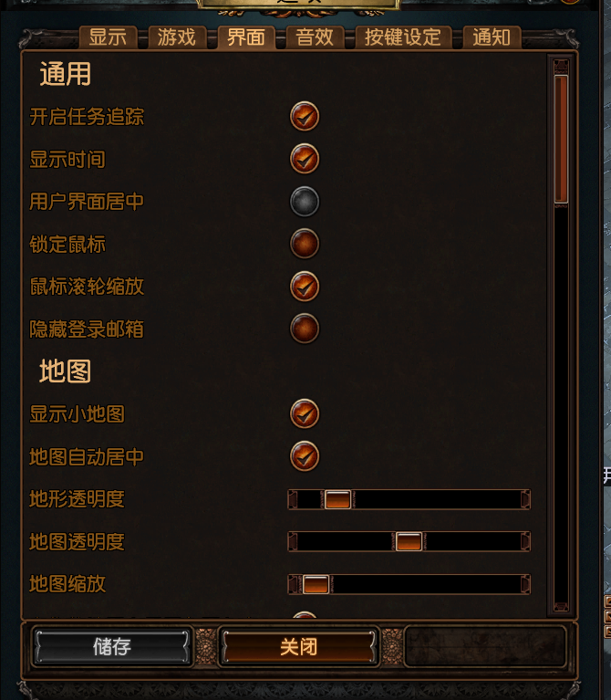The height and width of the screenshot is (700, 611).
Task: Click the 地图缩放 slider handle
Action: tap(316, 584)
